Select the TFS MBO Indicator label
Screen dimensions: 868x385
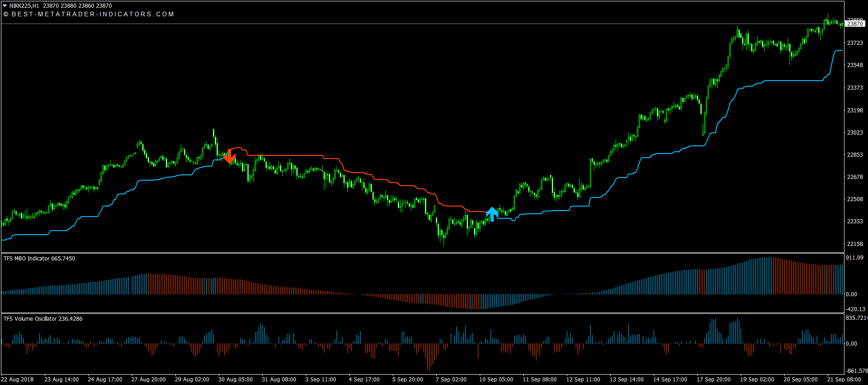(x=39, y=259)
